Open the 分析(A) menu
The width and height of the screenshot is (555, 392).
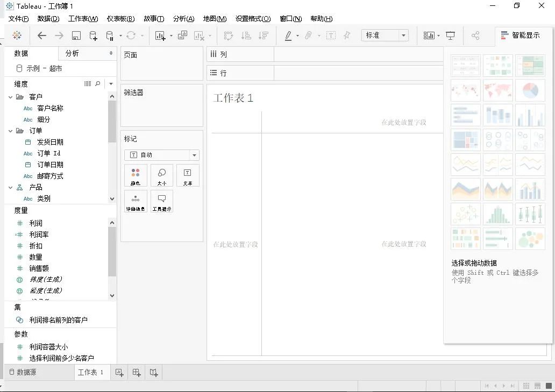pyautogui.click(x=184, y=19)
